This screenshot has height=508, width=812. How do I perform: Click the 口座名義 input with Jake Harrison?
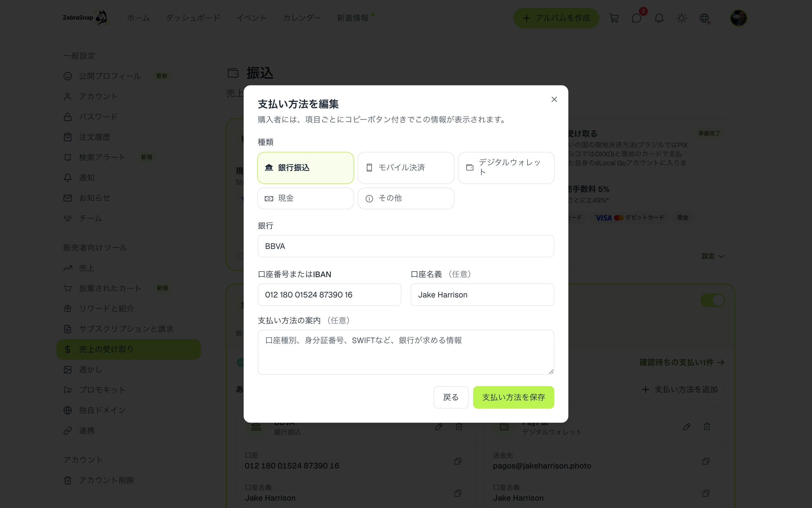[x=482, y=295]
